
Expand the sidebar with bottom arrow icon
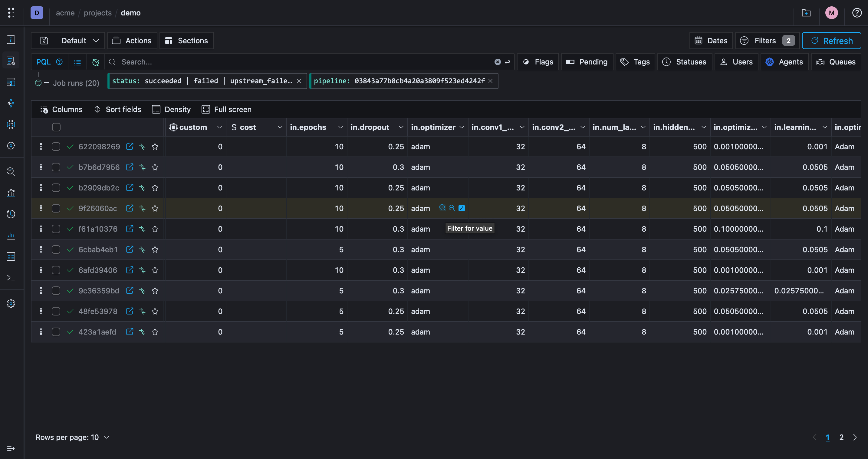click(11, 448)
